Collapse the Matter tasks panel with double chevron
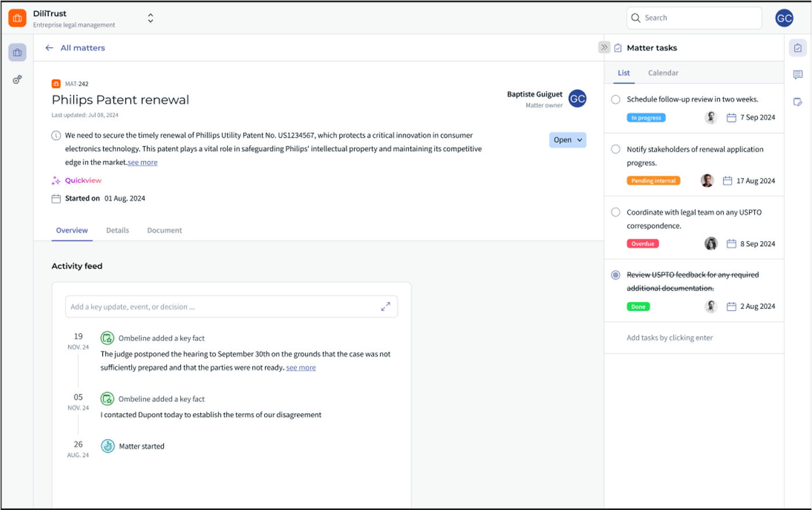The image size is (812, 510). (604, 48)
